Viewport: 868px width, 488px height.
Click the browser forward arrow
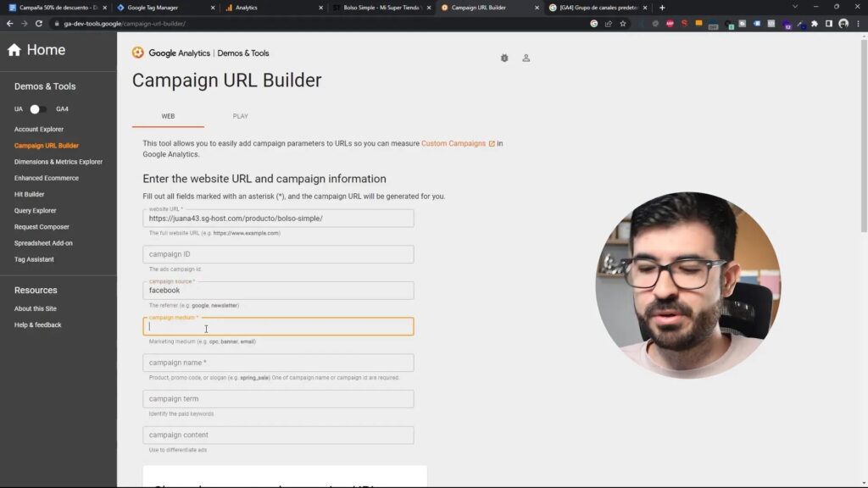point(24,24)
